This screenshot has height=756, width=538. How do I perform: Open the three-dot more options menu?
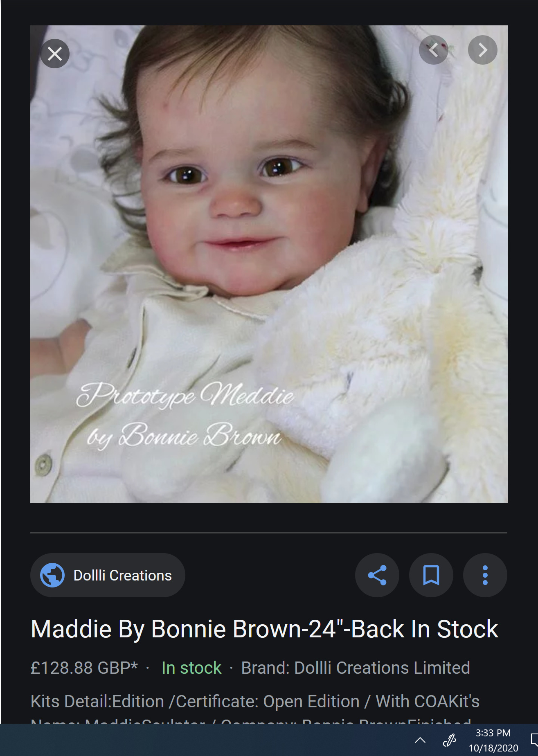(485, 575)
